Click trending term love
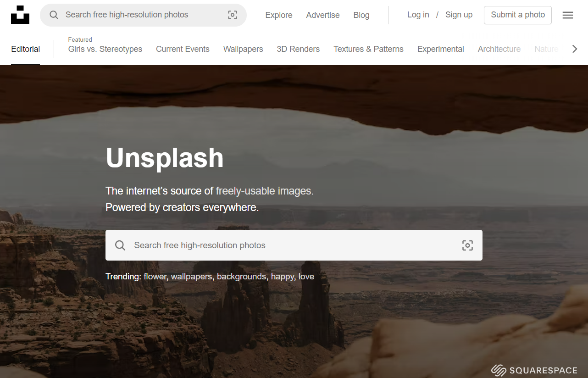Screen dimensions: 588x378 click(x=306, y=277)
